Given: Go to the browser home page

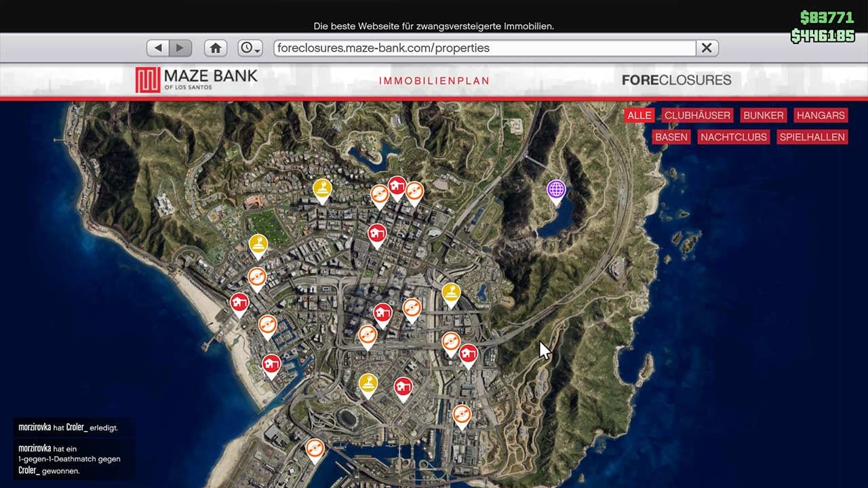Looking at the screenshot, I should pyautogui.click(x=216, y=48).
